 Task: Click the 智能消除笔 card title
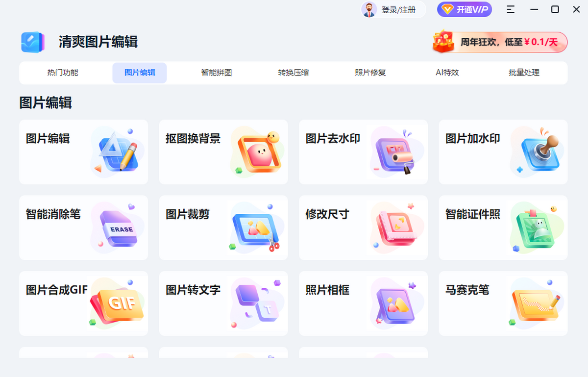(53, 214)
